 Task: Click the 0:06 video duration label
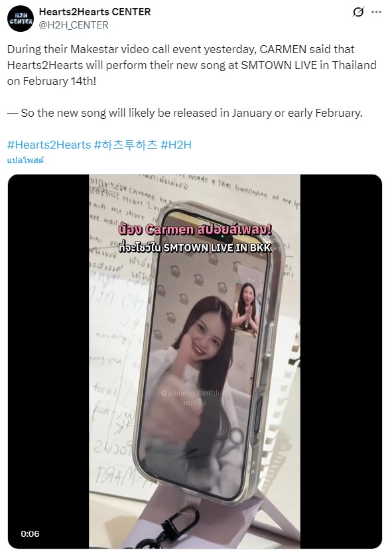(x=30, y=534)
